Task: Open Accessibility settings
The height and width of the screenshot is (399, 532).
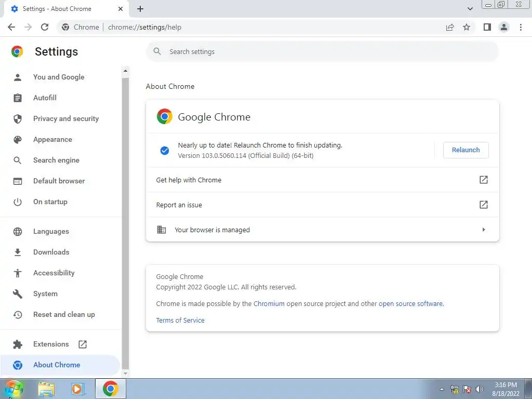Action: 54,273
